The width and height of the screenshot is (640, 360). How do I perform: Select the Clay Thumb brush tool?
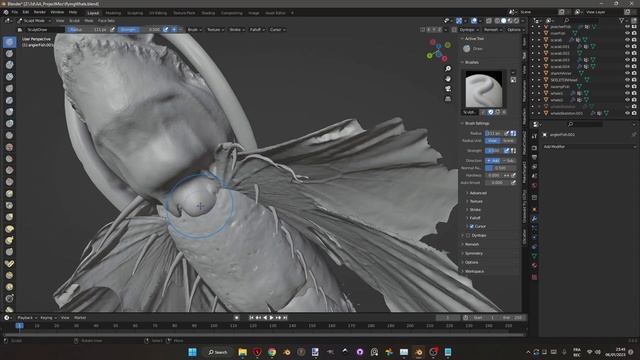[9, 89]
